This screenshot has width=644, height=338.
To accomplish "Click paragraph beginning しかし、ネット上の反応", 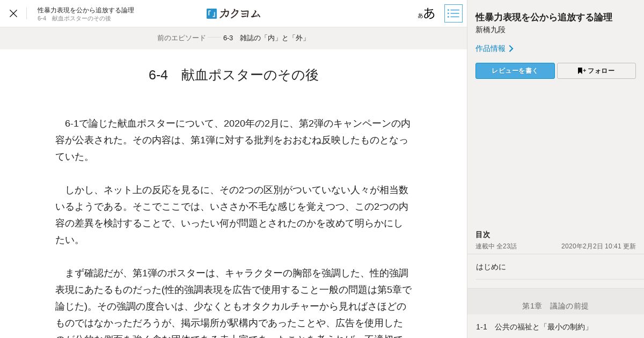I will coord(233,215).
